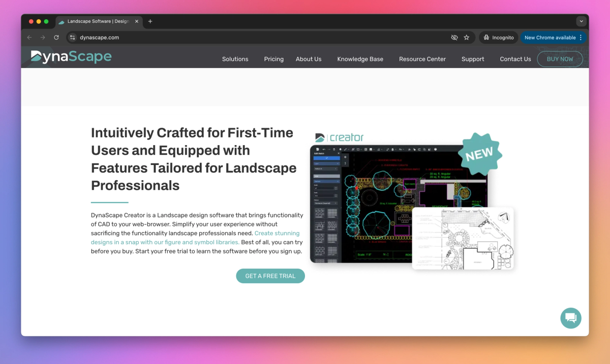Open the Support menu item
610x364 pixels.
(x=473, y=59)
